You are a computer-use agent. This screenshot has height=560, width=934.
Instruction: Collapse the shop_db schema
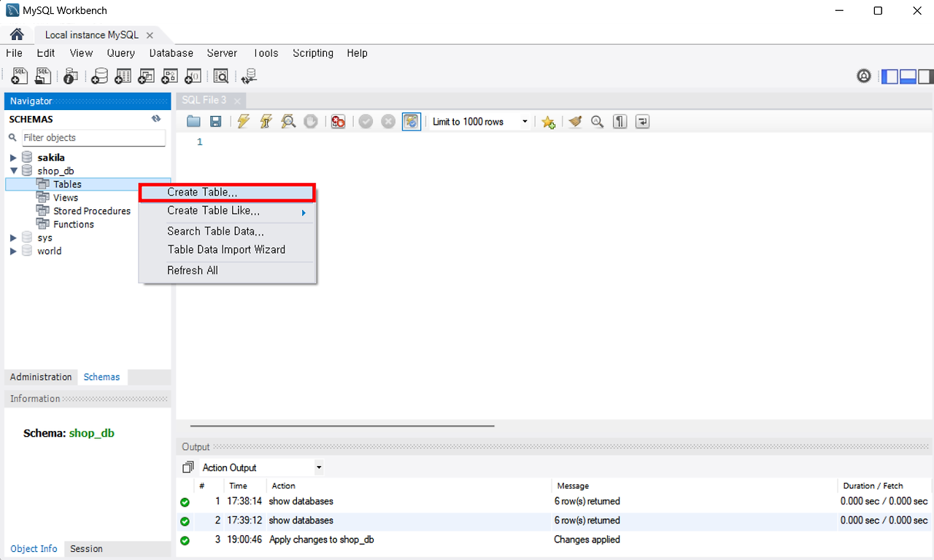pos(13,171)
